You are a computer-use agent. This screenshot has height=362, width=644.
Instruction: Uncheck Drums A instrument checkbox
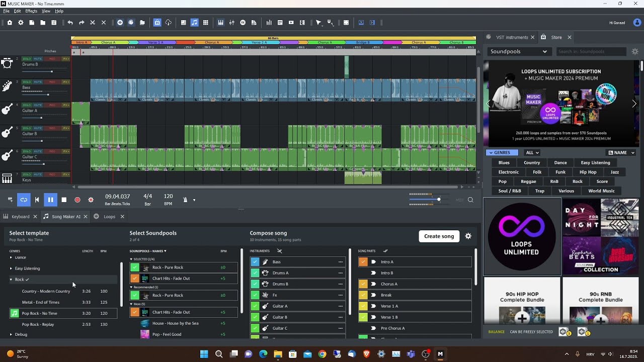tap(255, 273)
